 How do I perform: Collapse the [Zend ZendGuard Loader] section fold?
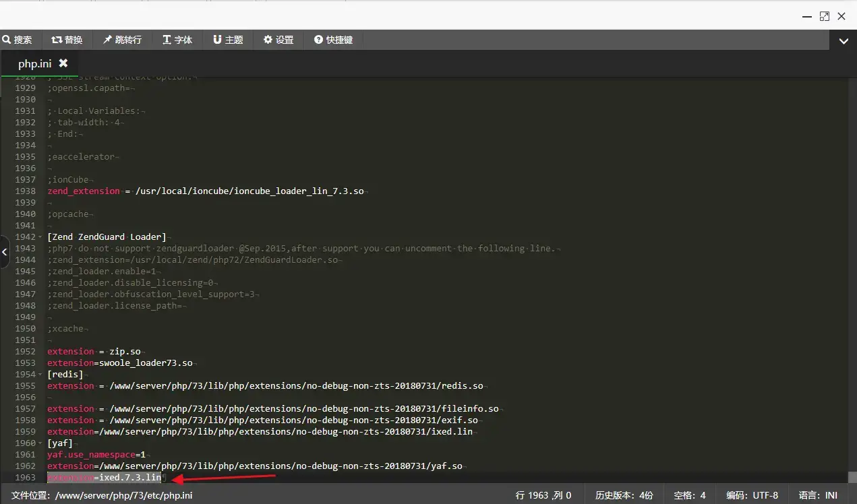40,237
